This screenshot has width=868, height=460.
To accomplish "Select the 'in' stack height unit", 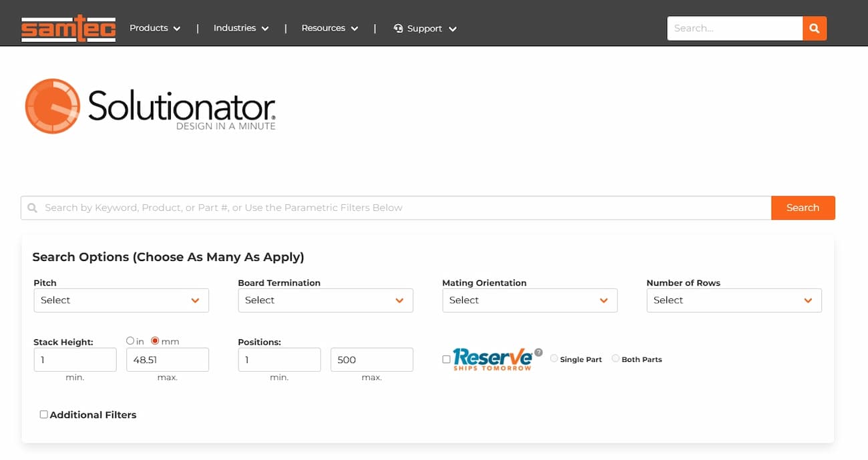I will pos(130,340).
